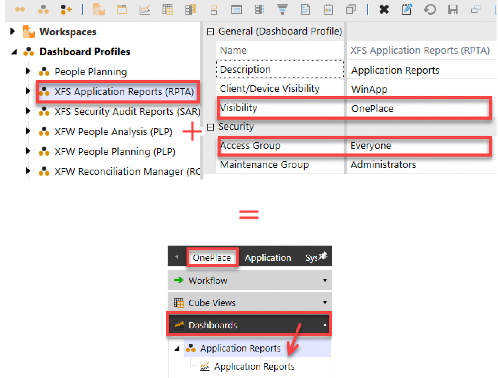Screen dimensions: 498x378
Task: Click the orange window maintenance unit icon
Action: 122,9
